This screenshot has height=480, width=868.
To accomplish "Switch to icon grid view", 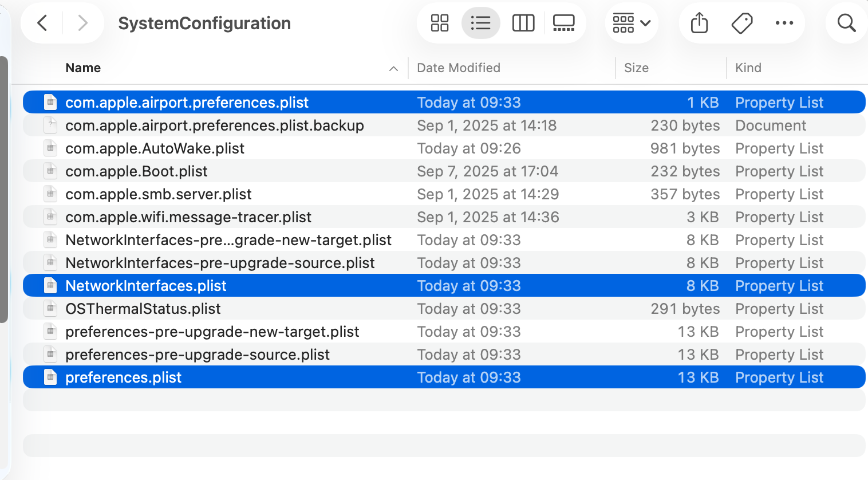I will pyautogui.click(x=440, y=23).
